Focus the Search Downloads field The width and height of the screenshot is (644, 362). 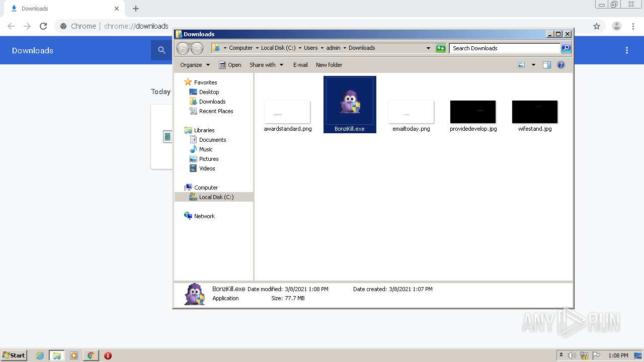tap(505, 48)
